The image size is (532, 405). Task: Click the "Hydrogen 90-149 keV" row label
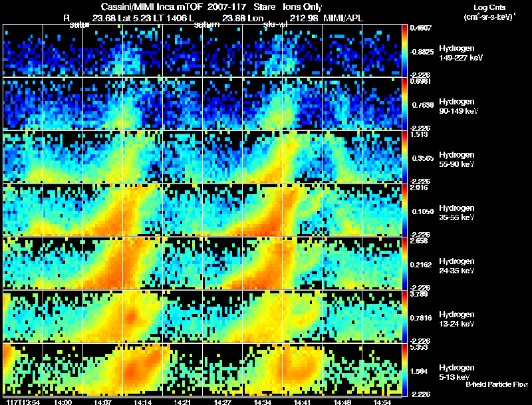point(458,106)
